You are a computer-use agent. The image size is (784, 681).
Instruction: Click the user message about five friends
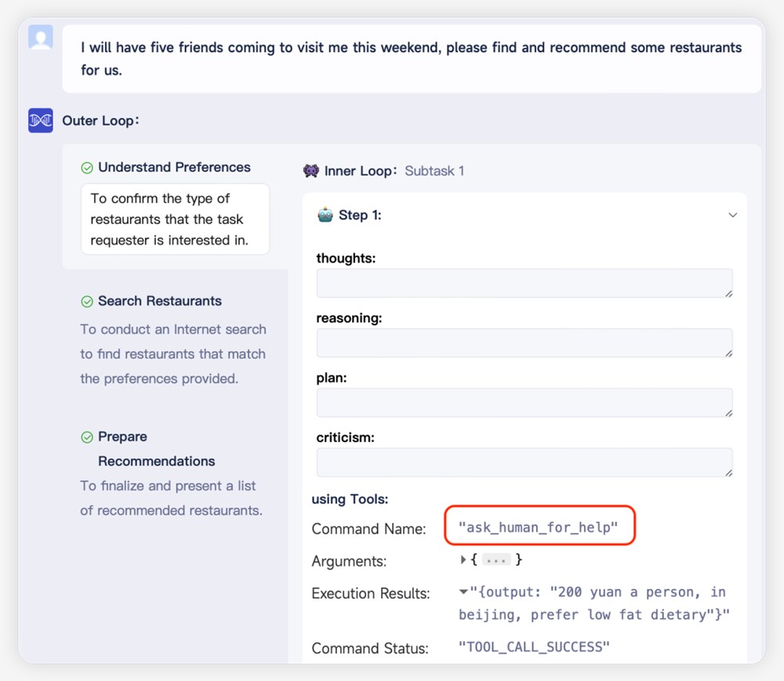coord(411,59)
